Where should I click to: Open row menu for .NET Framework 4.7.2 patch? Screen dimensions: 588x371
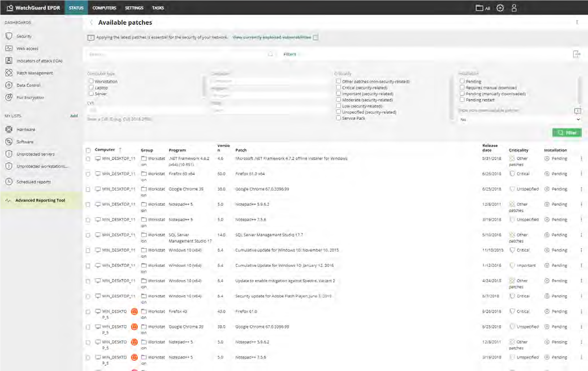(581, 159)
